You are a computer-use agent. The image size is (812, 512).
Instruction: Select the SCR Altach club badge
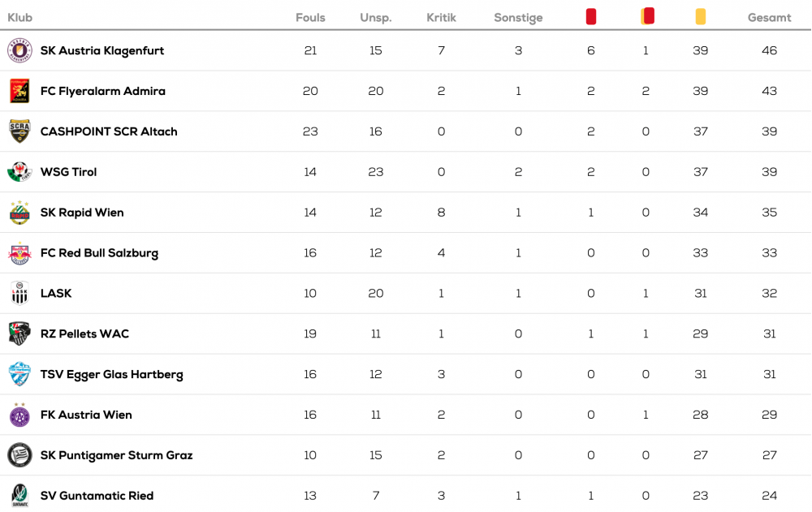[x=19, y=131]
